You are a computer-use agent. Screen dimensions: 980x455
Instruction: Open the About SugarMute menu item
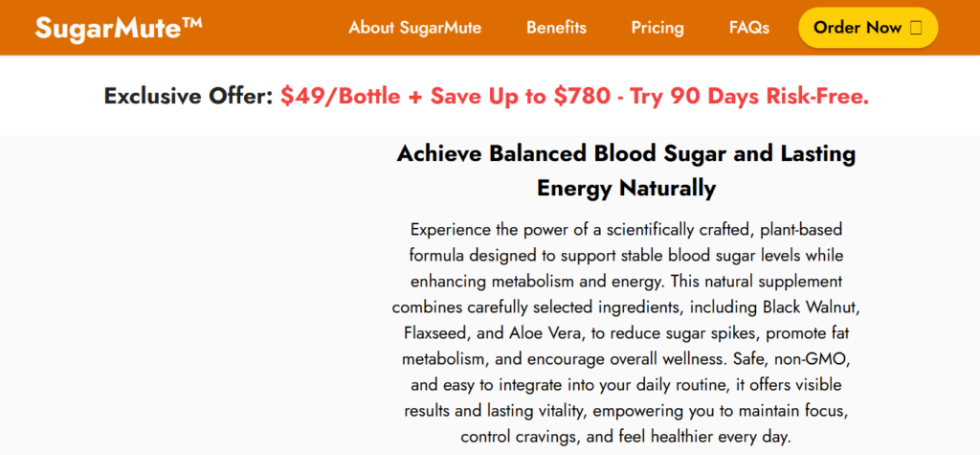click(x=414, y=28)
